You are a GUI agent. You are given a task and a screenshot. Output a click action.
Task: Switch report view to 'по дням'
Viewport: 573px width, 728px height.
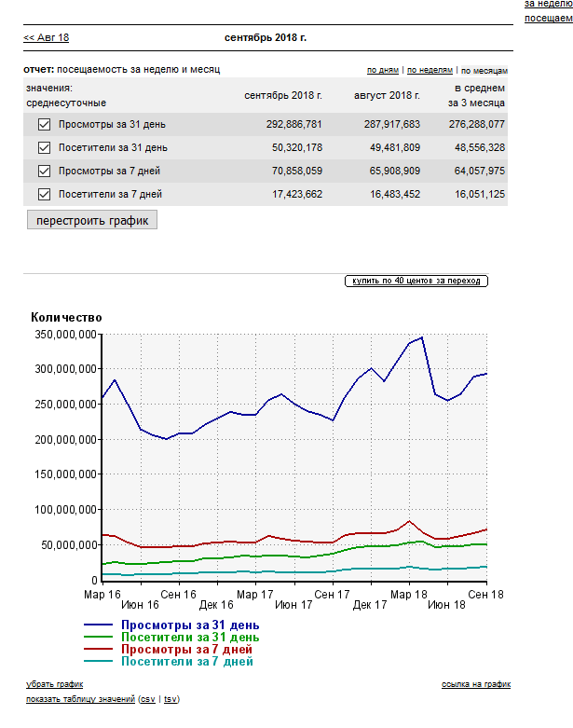(383, 70)
